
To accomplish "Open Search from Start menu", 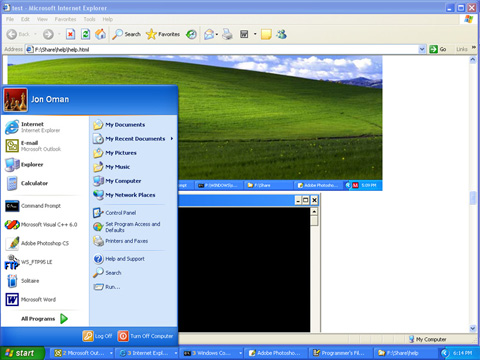I will click(x=133, y=273).
